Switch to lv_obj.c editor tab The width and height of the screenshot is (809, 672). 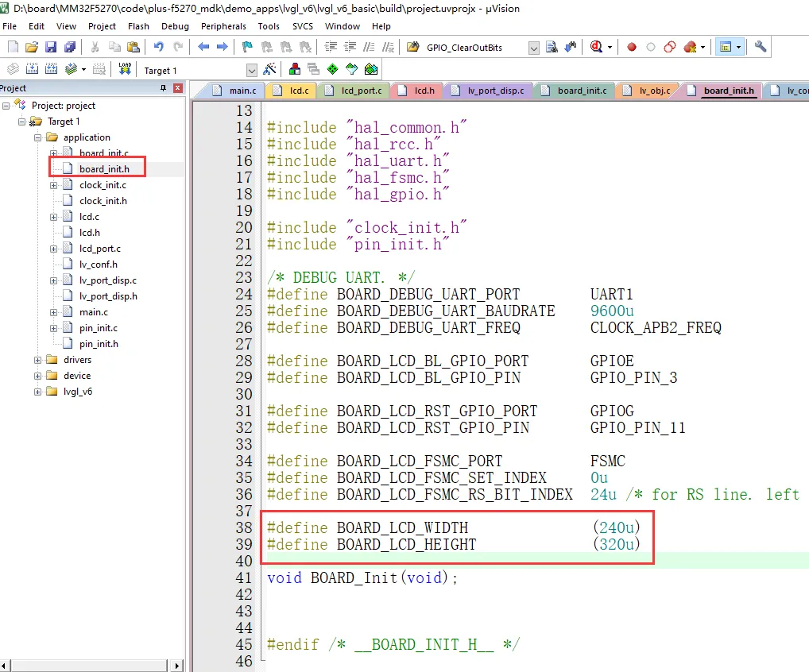647,91
